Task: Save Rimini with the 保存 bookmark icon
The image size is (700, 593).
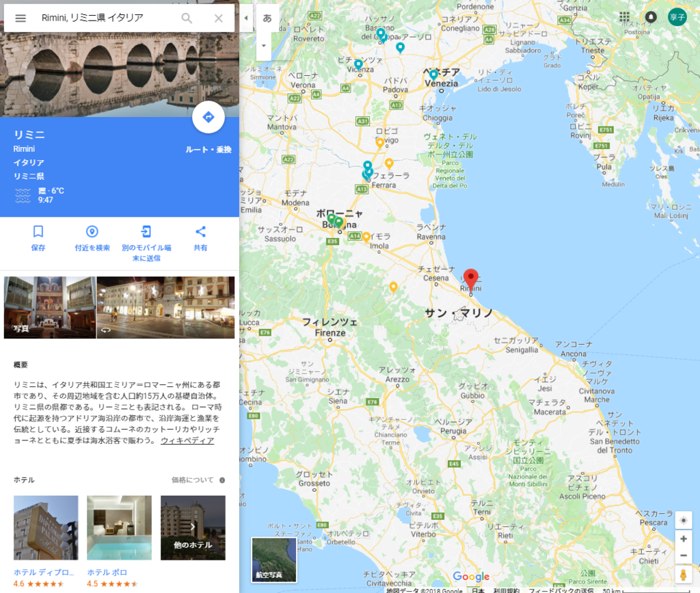Action: click(x=38, y=231)
